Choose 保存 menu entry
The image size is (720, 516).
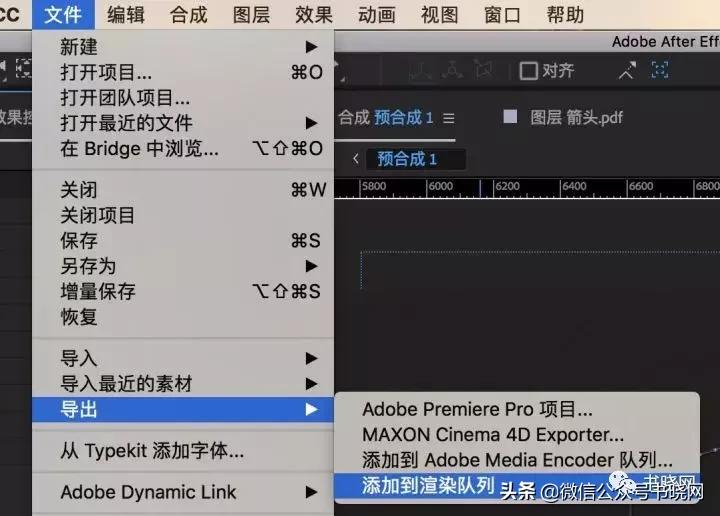[183, 241]
